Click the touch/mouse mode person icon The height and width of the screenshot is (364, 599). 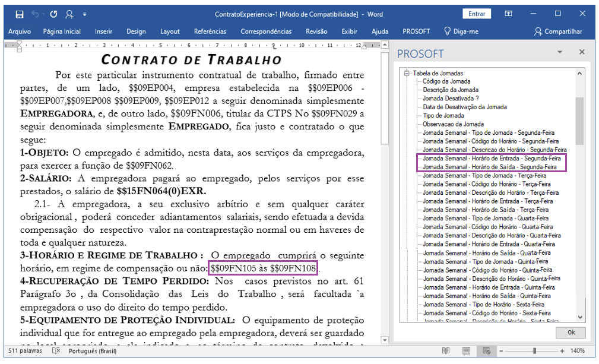[x=69, y=14]
